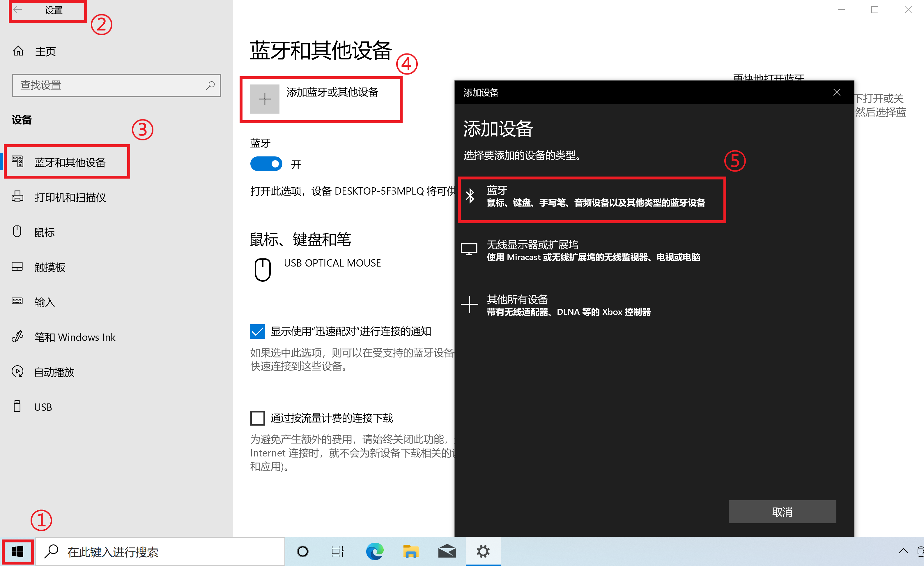Screen dimensions: 924x566
Task: Open 打印机和扫描仪 settings page
Action: coord(70,197)
